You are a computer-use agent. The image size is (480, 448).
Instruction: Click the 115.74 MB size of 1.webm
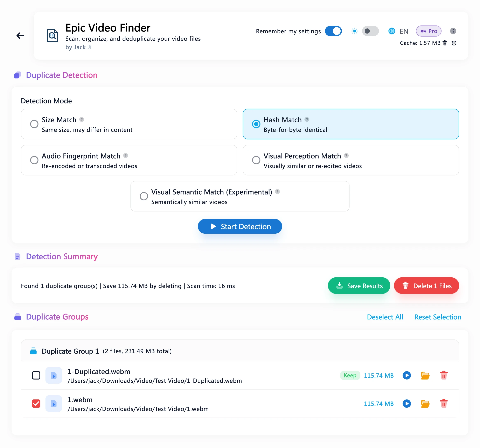379,404
